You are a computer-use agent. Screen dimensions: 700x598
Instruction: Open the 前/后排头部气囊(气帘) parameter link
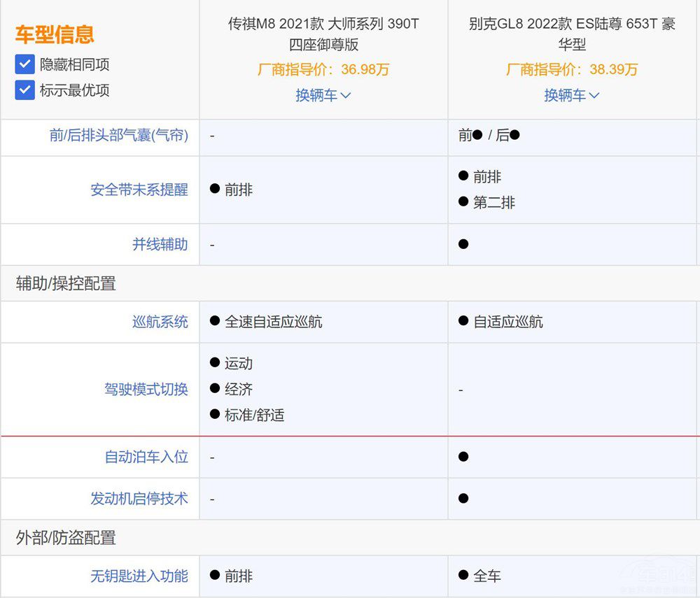coord(118,136)
